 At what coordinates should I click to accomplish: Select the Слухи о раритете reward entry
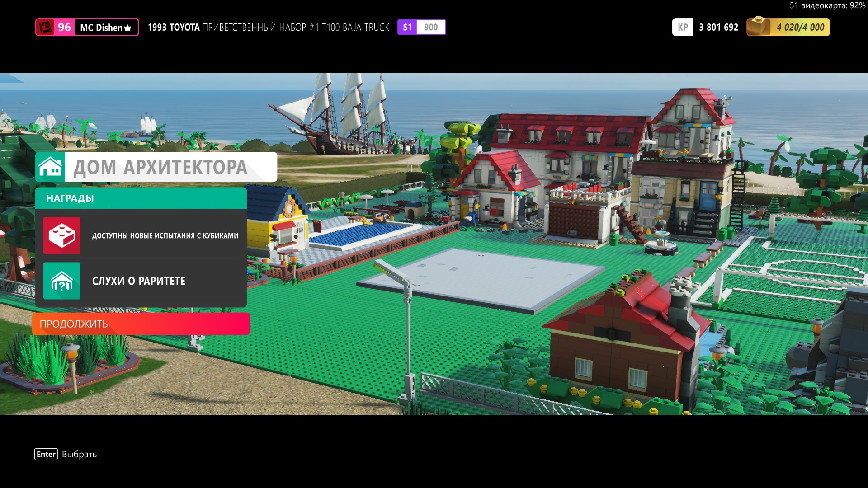[x=138, y=281]
